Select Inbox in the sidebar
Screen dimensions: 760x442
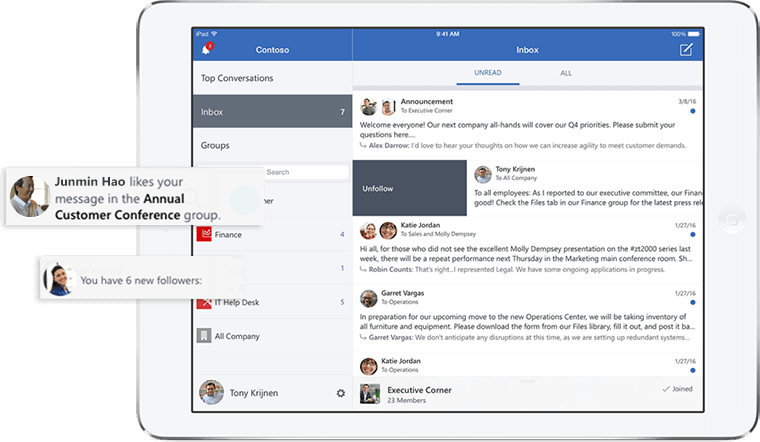tap(272, 111)
